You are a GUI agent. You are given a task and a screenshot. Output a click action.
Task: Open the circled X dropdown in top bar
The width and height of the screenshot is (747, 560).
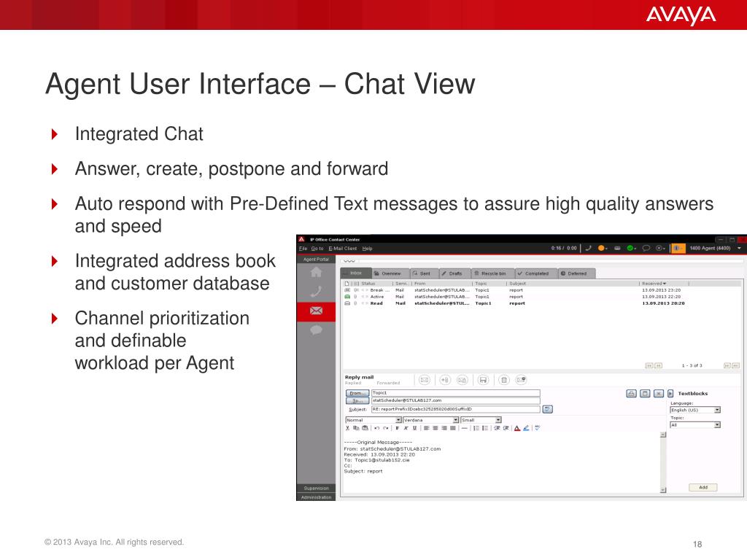[x=661, y=248]
